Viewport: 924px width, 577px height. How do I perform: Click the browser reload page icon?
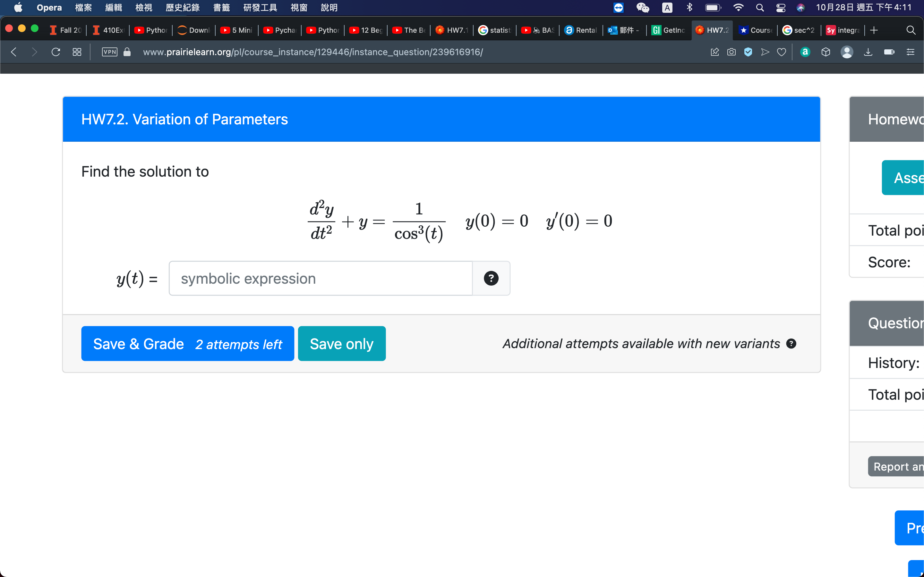pos(56,52)
